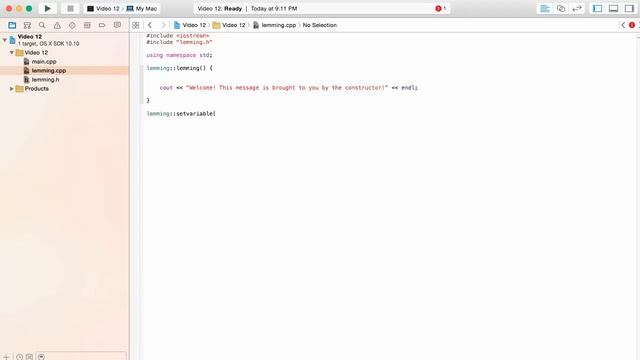
Task: Go back in editor history
Action: [150, 25]
